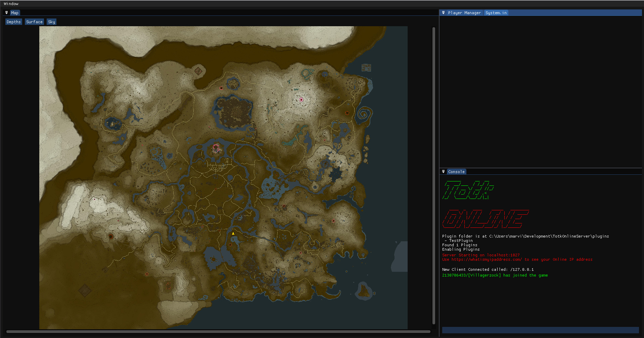
Task: Expand the Player Manager disclosure triangle
Action: coord(444,12)
